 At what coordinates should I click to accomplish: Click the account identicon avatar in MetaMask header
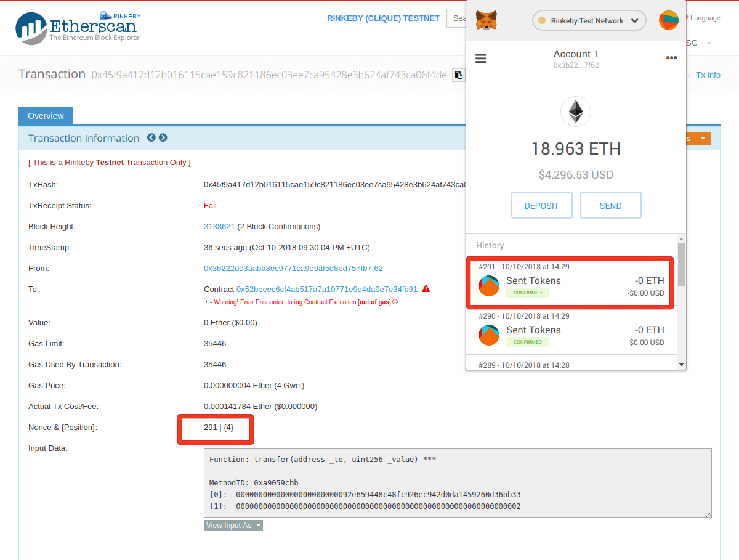point(669,20)
